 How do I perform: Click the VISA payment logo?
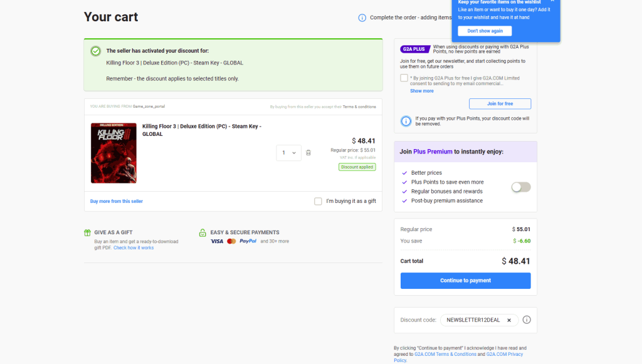coord(216,241)
